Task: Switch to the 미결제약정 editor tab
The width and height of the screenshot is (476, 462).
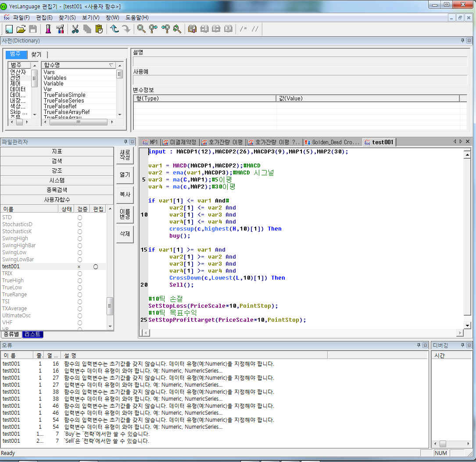Action: [180, 142]
